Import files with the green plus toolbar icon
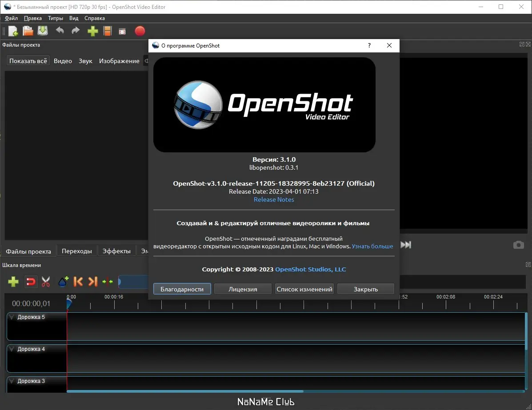The image size is (532, 410). point(92,31)
